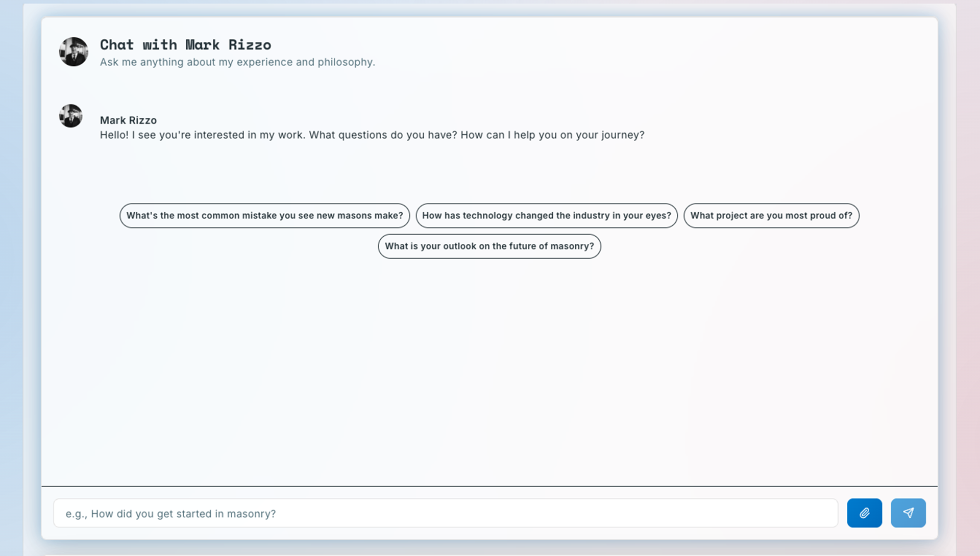The height and width of the screenshot is (556, 980).
Task: Click the blue page background left of the card
Action: 10,278
